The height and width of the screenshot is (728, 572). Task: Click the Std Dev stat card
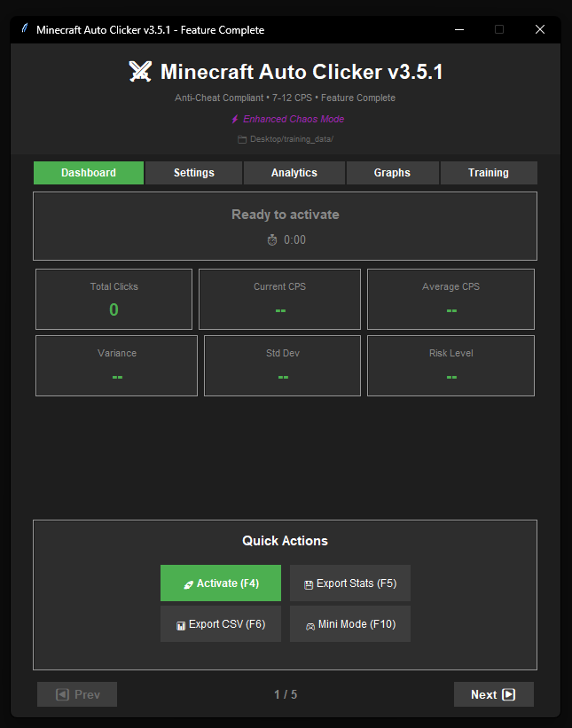282,366
